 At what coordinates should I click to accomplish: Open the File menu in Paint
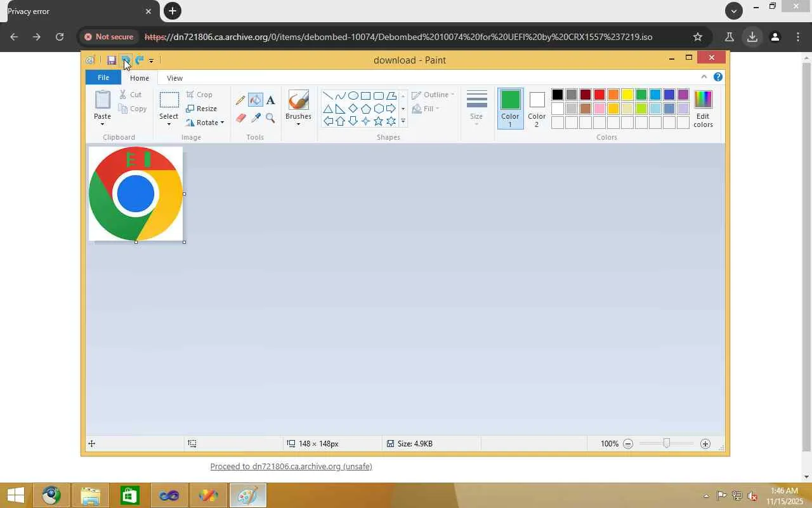(x=103, y=77)
